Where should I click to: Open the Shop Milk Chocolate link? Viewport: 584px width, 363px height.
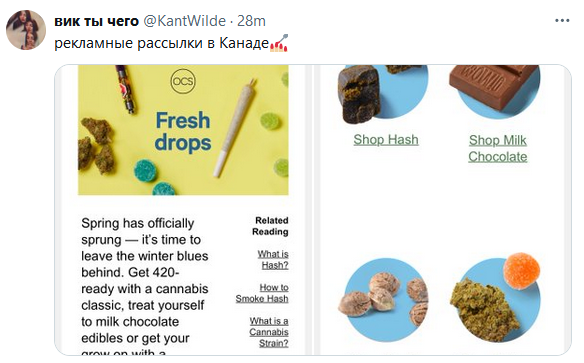(x=498, y=148)
